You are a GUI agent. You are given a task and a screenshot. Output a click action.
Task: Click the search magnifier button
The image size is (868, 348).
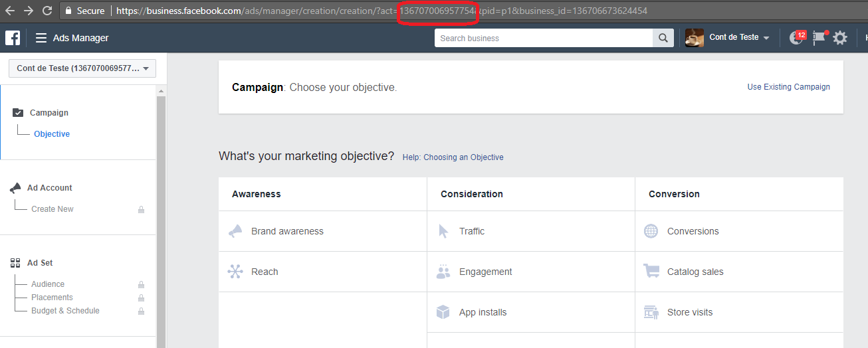coord(663,38)
